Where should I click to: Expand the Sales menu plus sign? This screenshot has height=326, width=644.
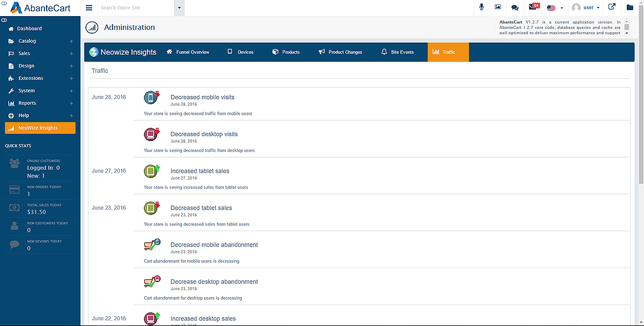click(71, 54)
